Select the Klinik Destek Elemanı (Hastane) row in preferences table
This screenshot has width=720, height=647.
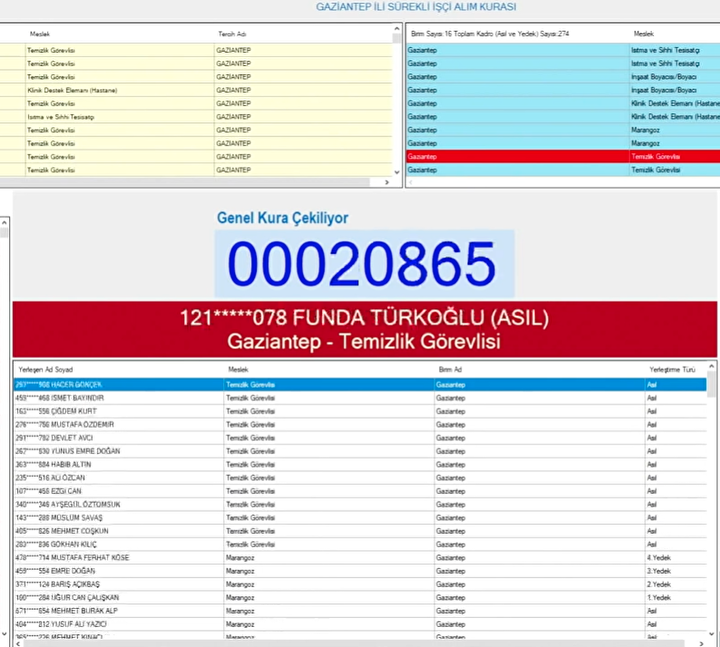(196, 90)
